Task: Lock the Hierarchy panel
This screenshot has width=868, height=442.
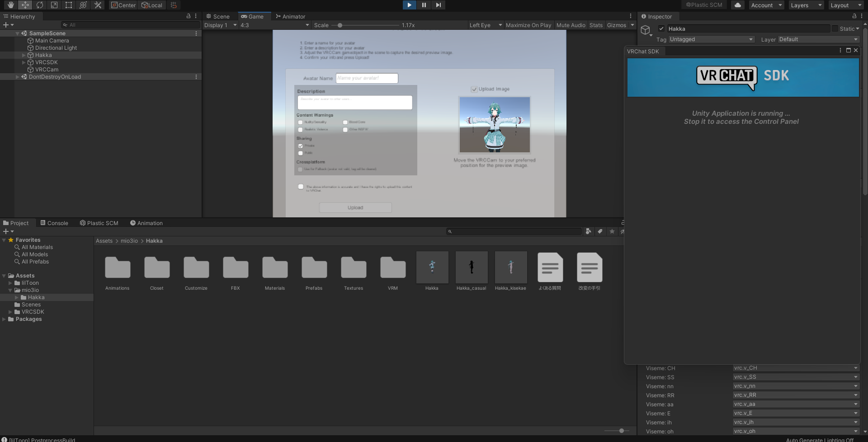Action: point(189,16)
